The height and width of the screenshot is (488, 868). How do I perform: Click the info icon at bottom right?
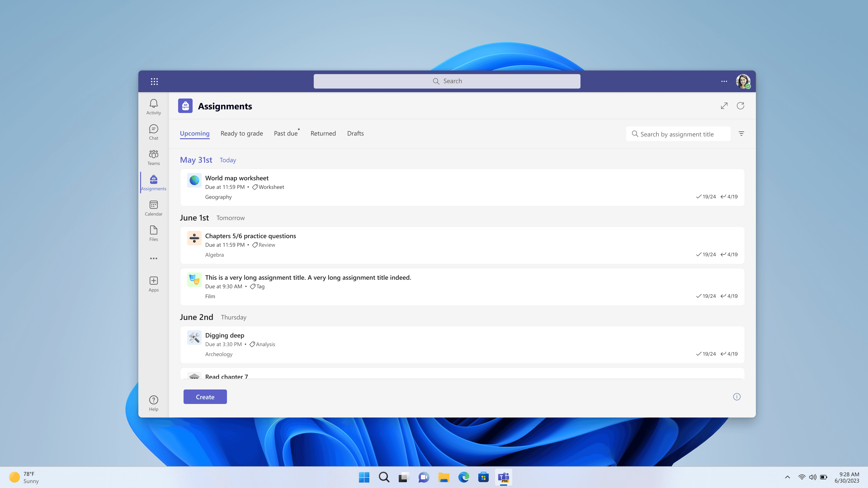point(737,397)
